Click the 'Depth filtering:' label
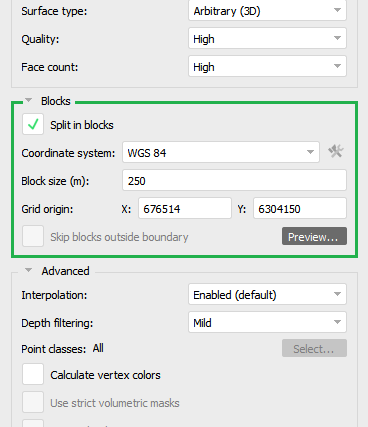 (57, 323)
